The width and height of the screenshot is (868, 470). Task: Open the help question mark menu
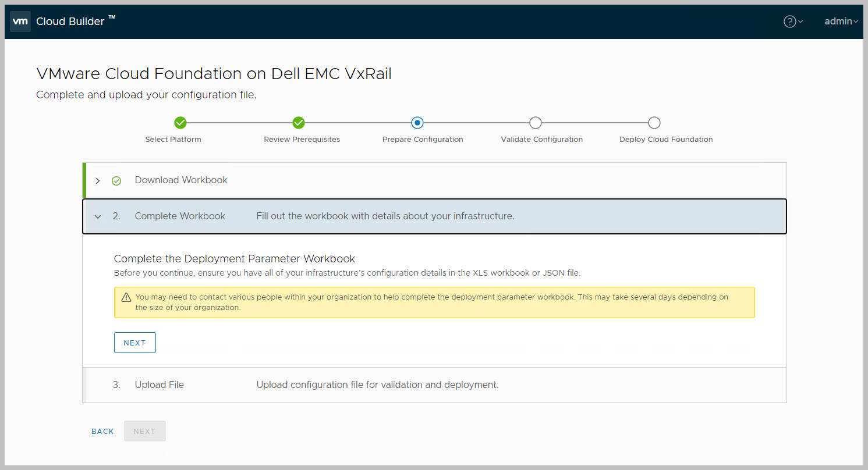[792, 22]
